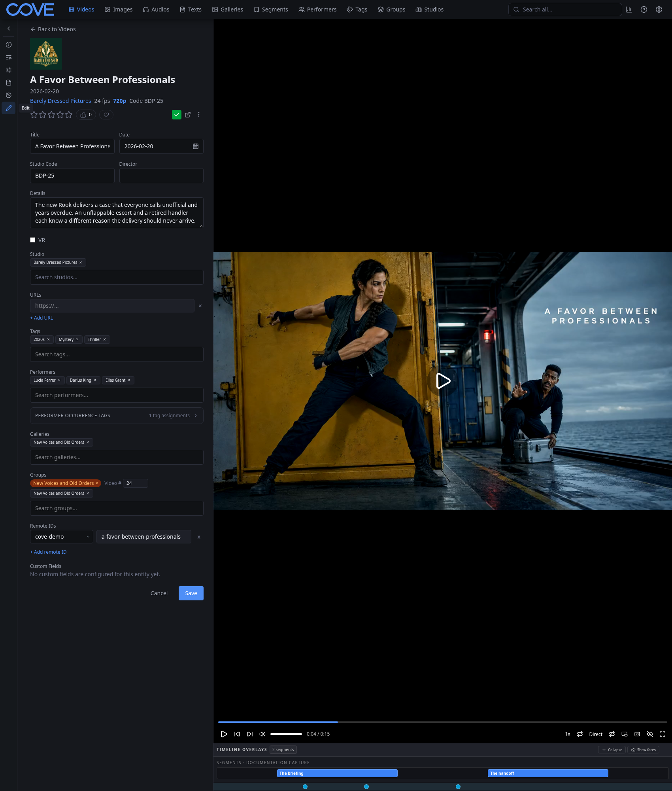Image resolution: width=672 pixels, height=791 pixels.
Task: Go to the Videos tab
Action: coord(81,9)
